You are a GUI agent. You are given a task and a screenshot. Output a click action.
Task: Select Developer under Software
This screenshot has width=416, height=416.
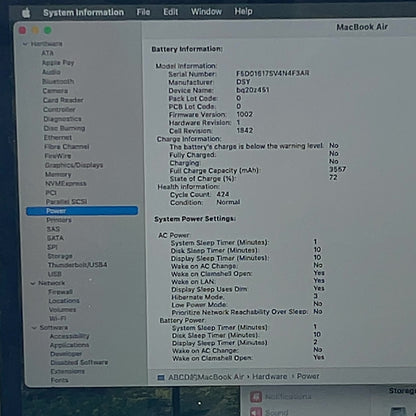pos(66,354)
